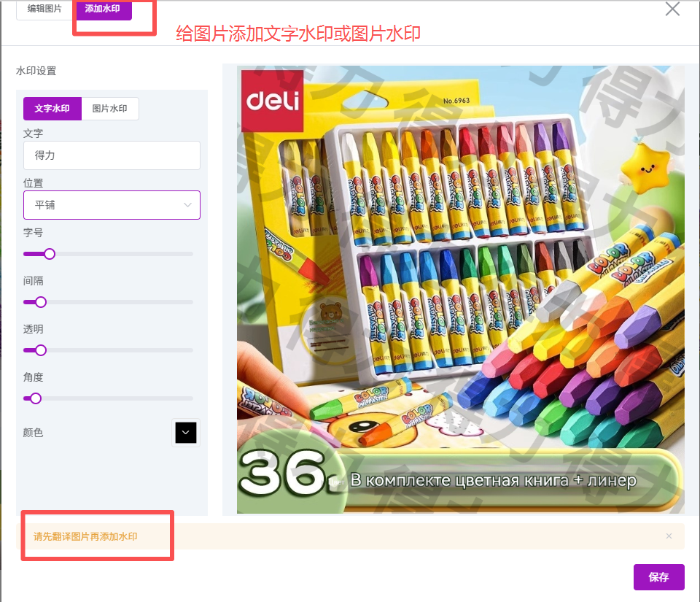The height and width of the screenshot is (602, 700).
Task: Dismiss the orange translate-first warning banner
Action: [669, 536]
